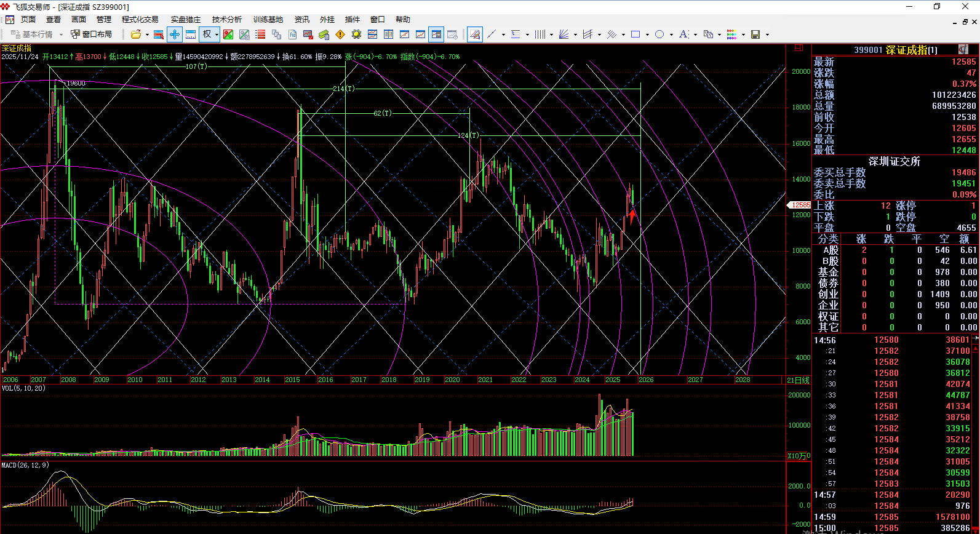Click the overlapping gray squares icon
Viewport: 980px width, 534px height.
tap(276, 34)
